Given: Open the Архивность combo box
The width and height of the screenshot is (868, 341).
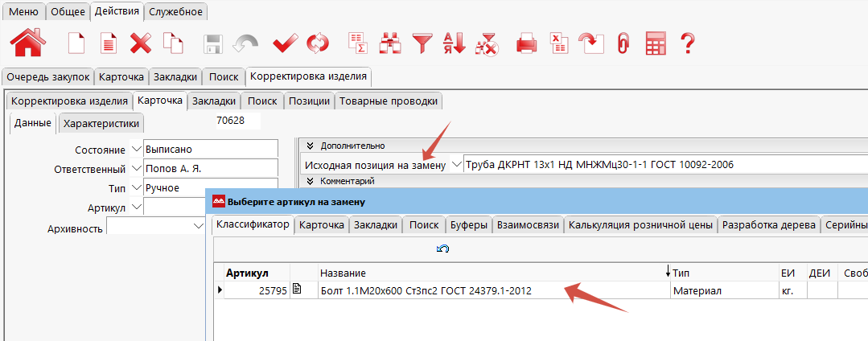Looking at the screenshot, I should [x=156, y=227].
